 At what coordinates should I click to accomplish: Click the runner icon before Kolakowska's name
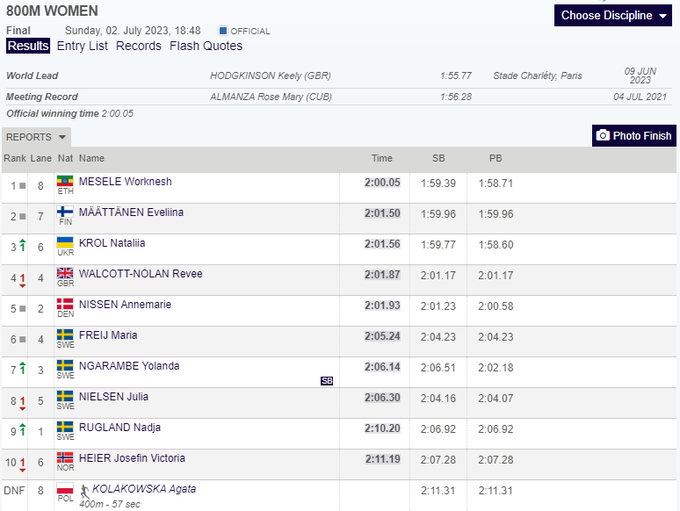click(x=85, y=490)
